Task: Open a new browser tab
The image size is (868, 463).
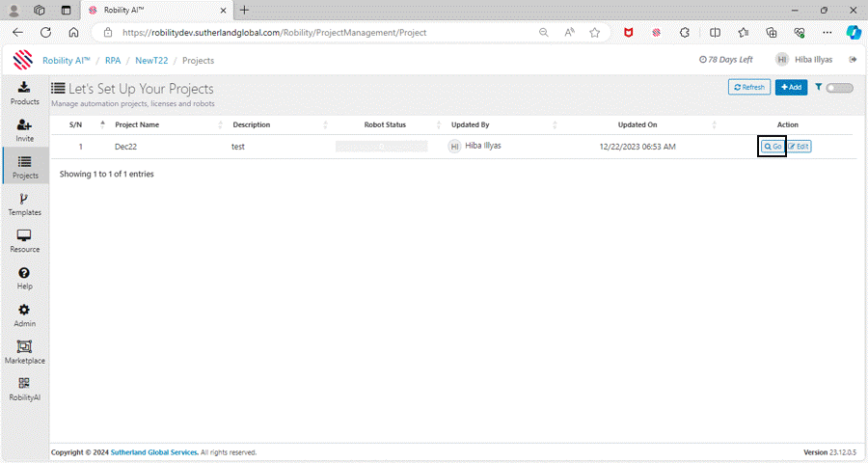Action: (244, 10)
